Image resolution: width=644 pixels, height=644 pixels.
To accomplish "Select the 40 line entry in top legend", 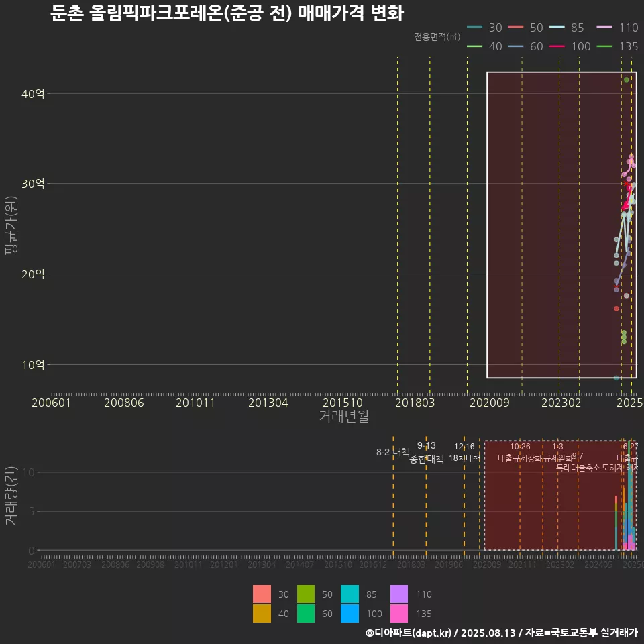I will pos(484,46).
